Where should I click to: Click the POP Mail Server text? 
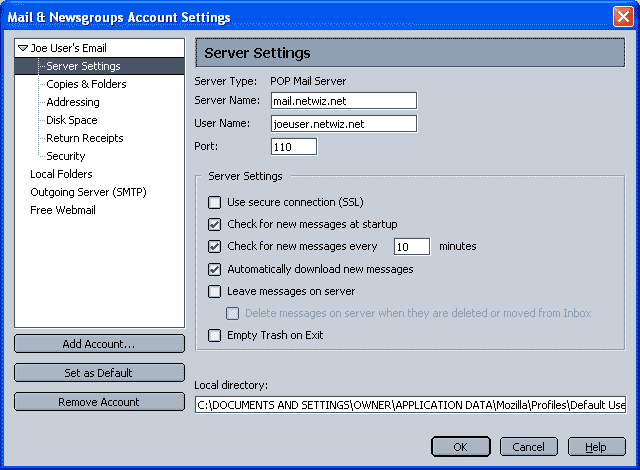click(x=308, y=81)
